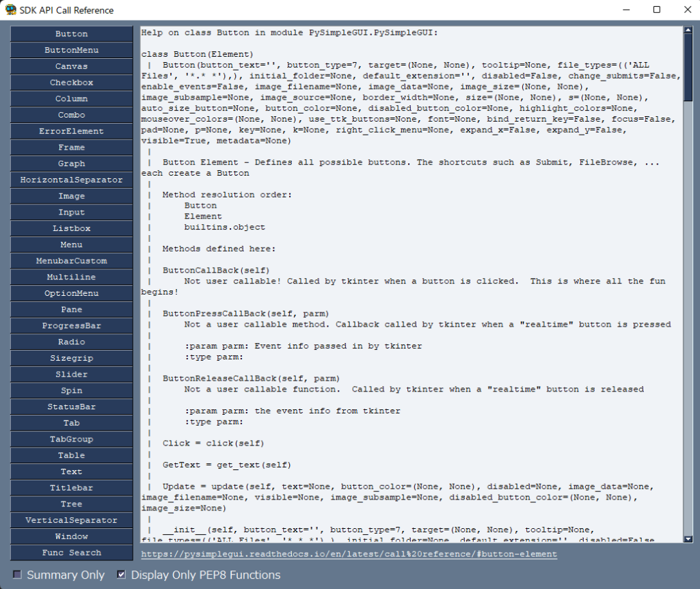Click the scrollbar down arrow
700x589 pixels.
pyautogui.click(x=688, y=538)
